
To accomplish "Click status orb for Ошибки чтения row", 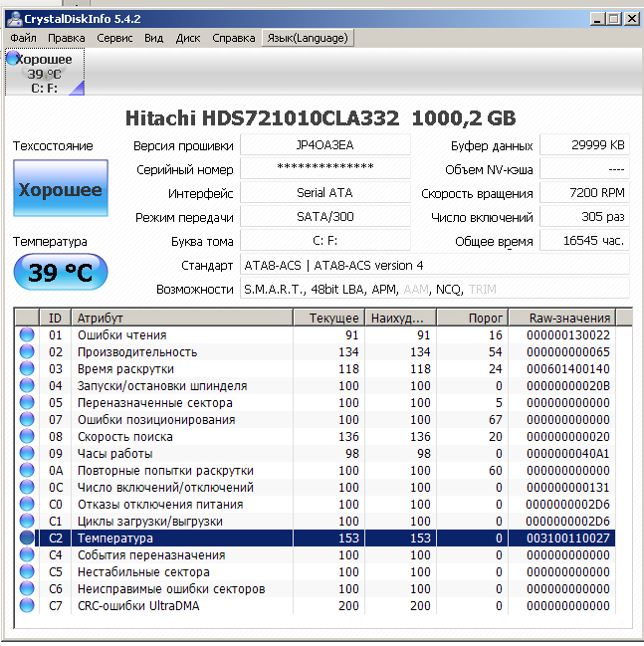I will (x=27, y=335).
